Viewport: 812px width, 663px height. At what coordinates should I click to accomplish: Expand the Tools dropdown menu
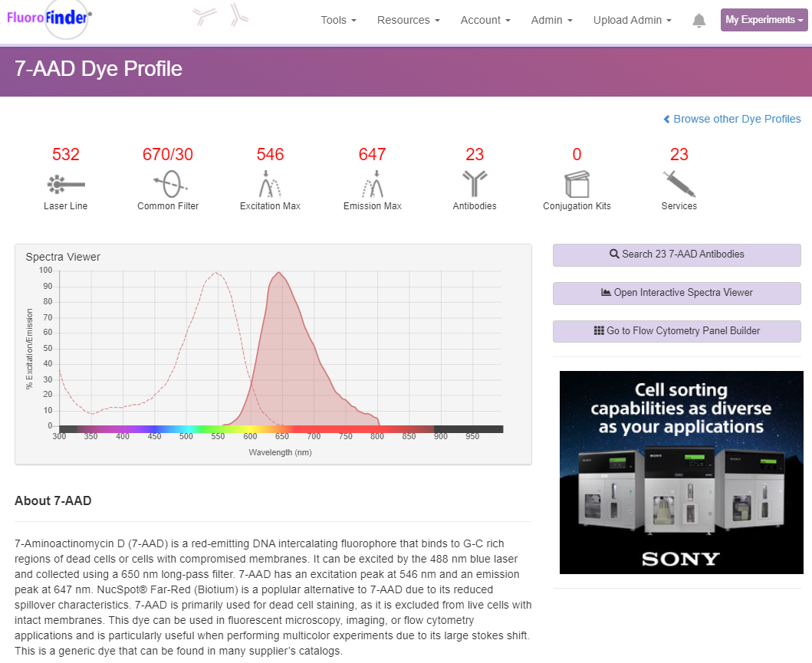point(338,21)
